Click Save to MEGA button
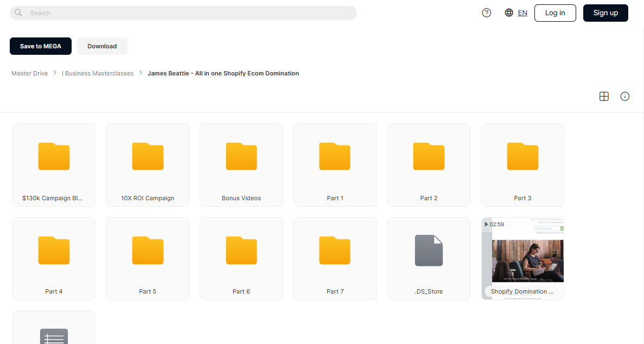Viewport: 644px width, 344px height. pyautogui.click(x=41, y=46)
